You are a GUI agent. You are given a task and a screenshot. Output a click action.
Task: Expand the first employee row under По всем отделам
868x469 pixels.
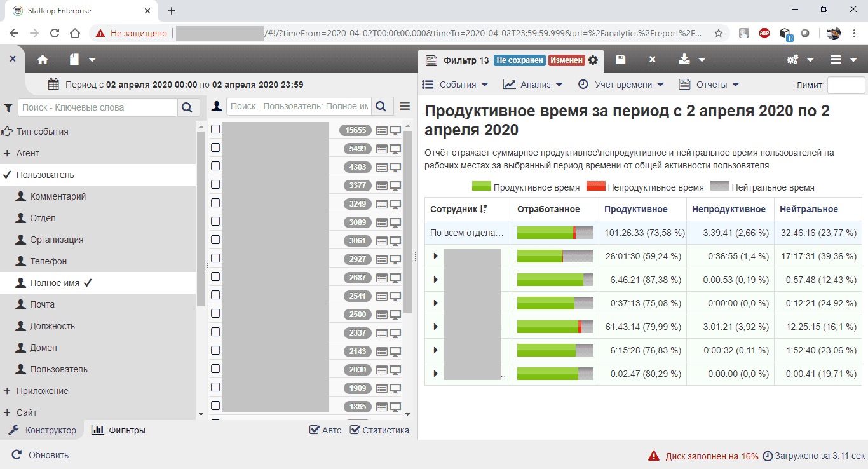pyautogui.click(x=435, y=256)
